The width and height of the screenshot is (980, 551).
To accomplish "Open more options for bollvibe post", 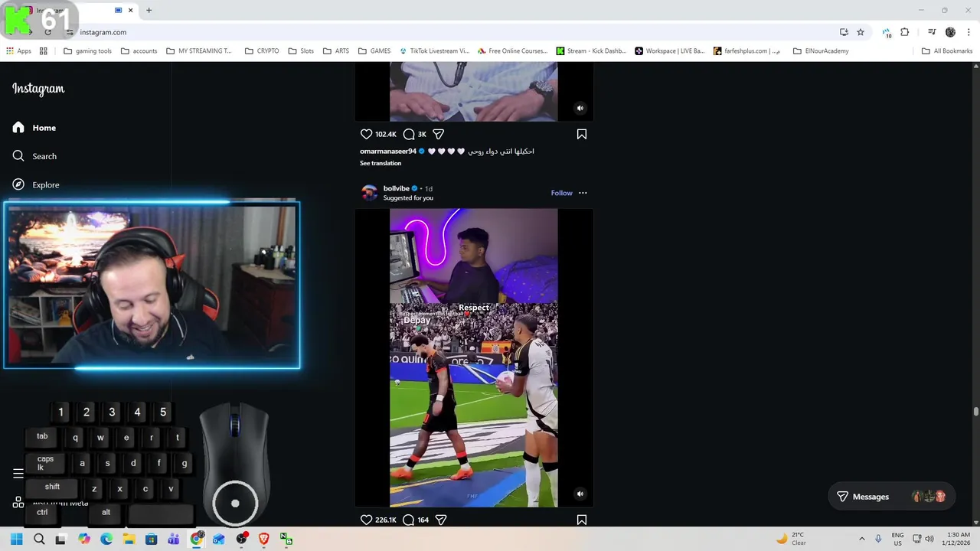I will pyautogui.click(x=583, y=193).
